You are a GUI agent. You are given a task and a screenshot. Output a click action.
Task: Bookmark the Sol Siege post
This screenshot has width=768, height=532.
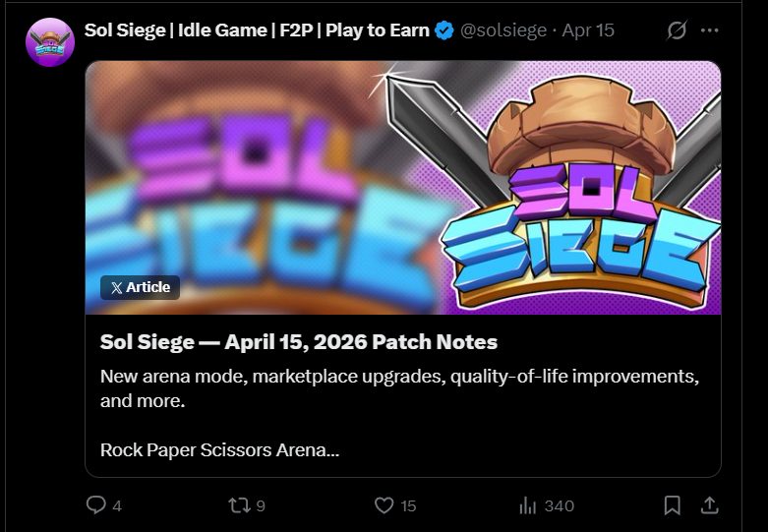[x=673, y=505]
